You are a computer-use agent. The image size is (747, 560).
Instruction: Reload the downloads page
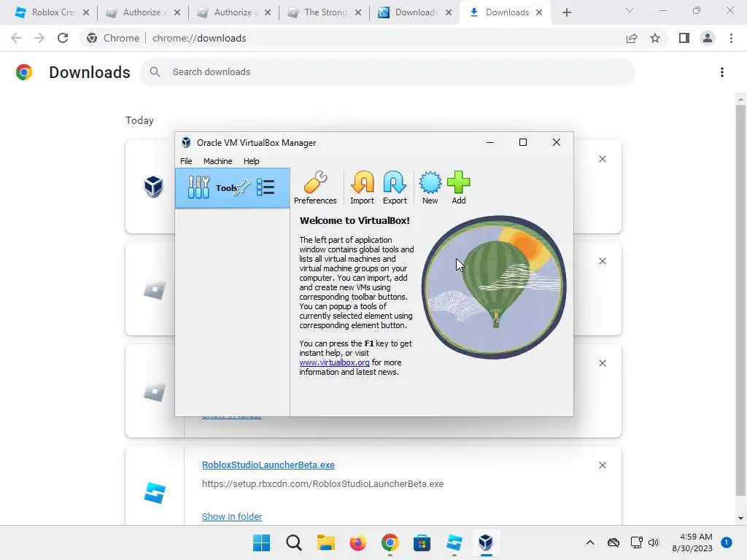coord(63,38)
